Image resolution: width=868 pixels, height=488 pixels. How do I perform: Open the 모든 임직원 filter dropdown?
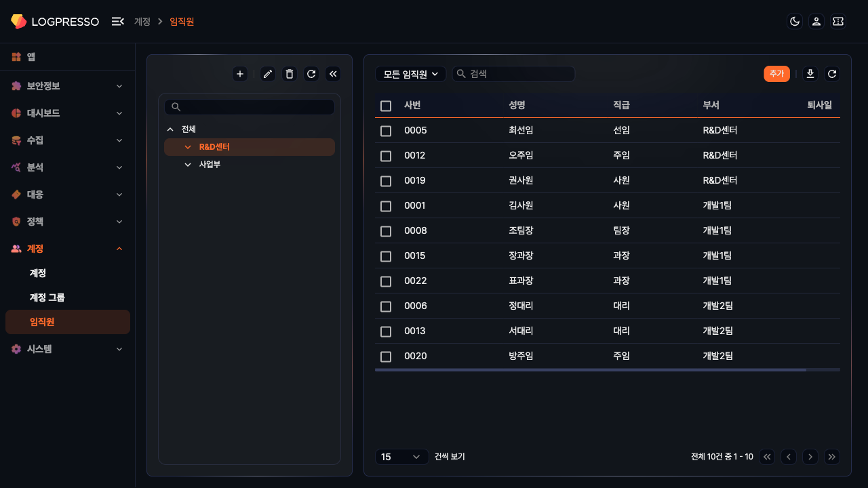[410, 74]
